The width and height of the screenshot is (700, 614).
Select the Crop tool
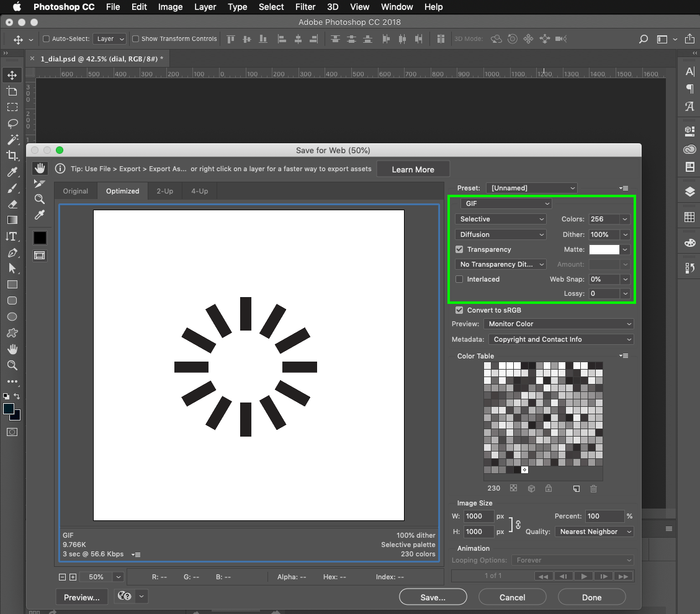12,156
